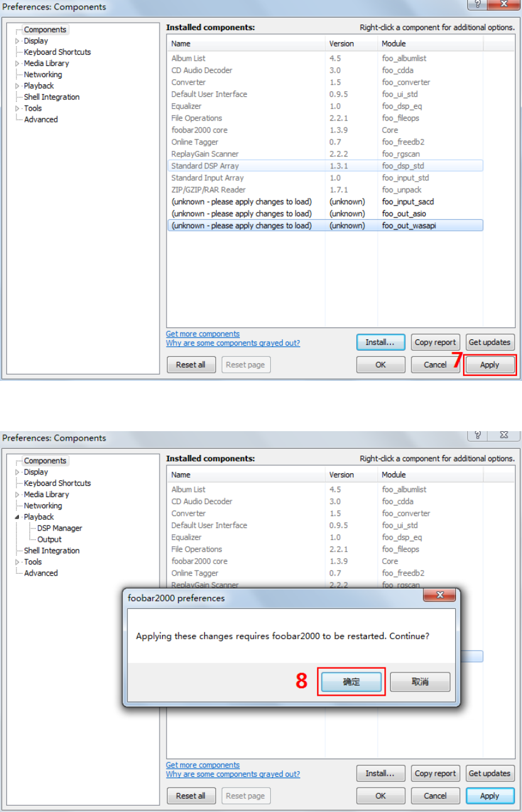The height and width of the screenshot is (812, 522).
Task: Select Online Tagger row in dialog-free window
Action: pyautogui.click(x=325, y=142)
